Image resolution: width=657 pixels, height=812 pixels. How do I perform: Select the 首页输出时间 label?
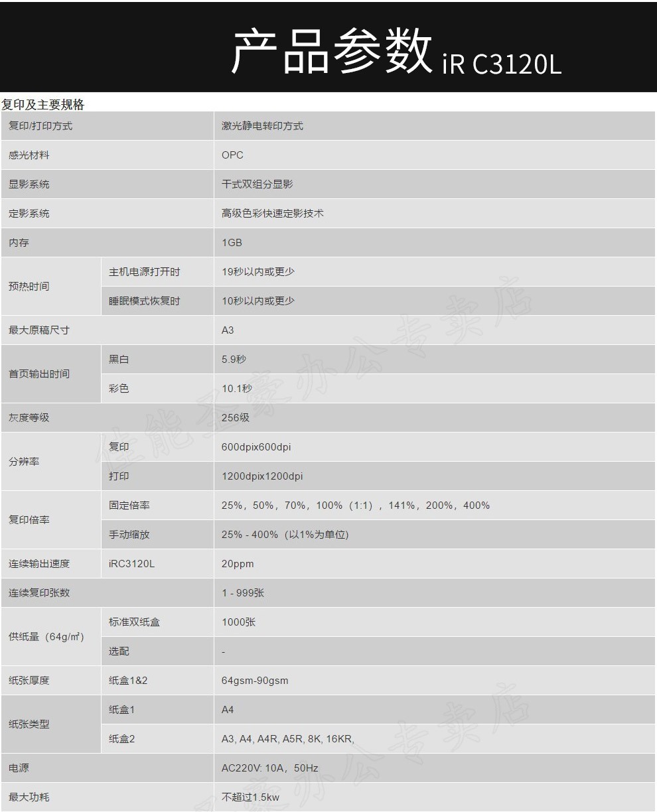[x=39, y=373]
